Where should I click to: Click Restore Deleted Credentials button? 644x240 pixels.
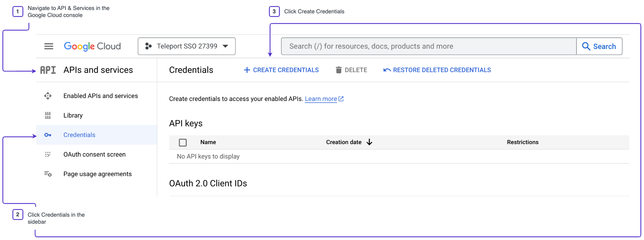(437, 70)
